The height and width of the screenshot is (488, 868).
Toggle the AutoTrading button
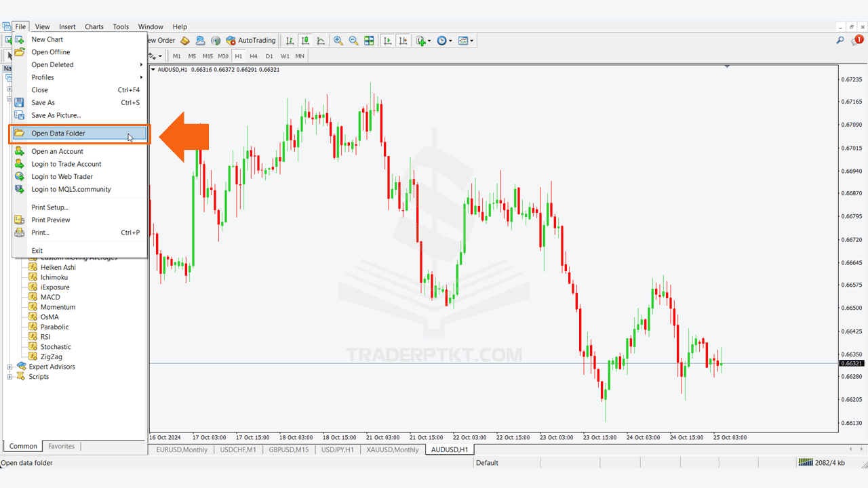pyautogui.click(x=251, y=41)
